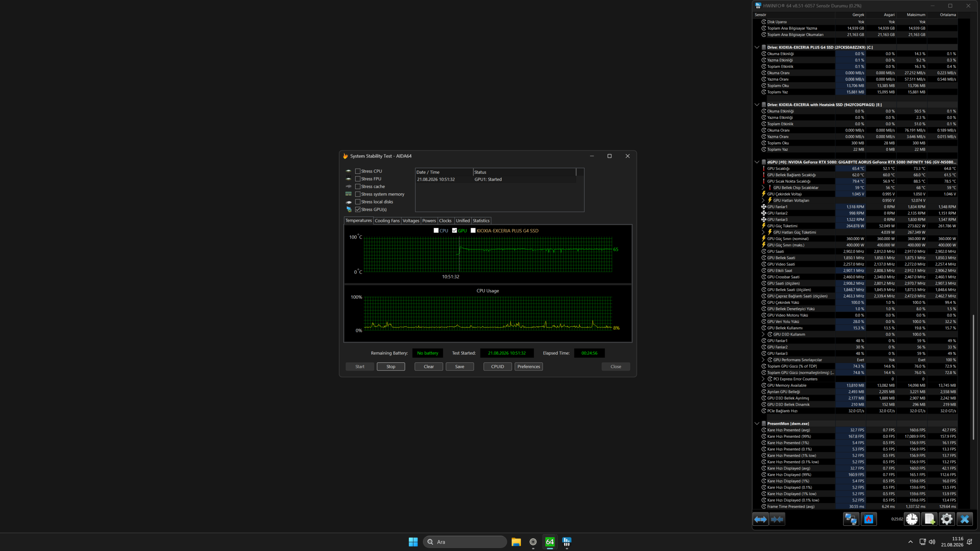Uncheck Stress GPU(s) checkbox

click(358, 209)
